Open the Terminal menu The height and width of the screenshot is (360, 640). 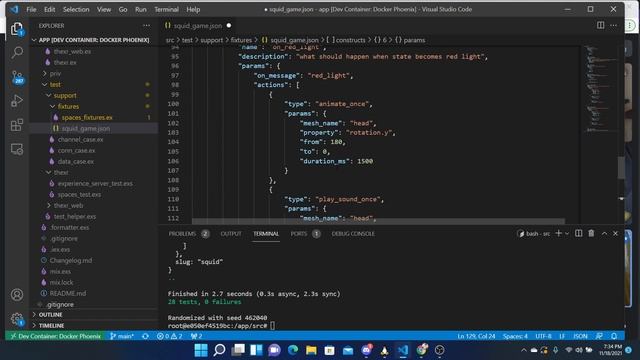click(x=166, y=9)
